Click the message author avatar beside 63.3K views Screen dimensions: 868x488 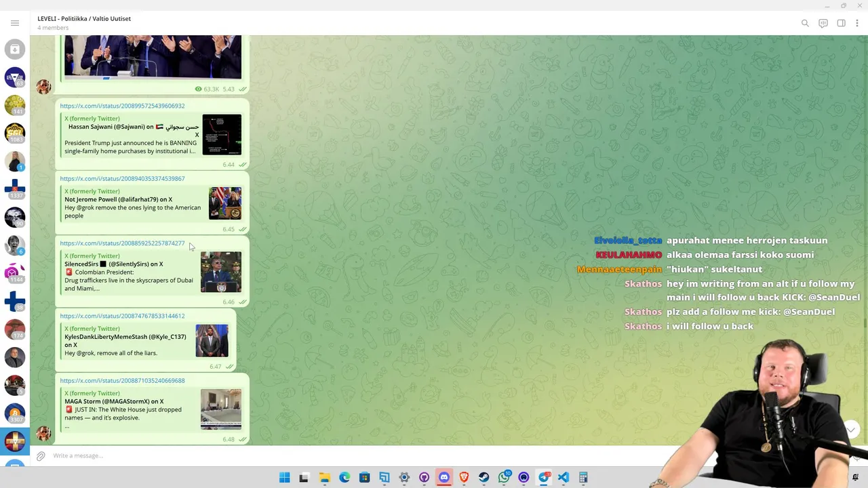coord(43,86)
